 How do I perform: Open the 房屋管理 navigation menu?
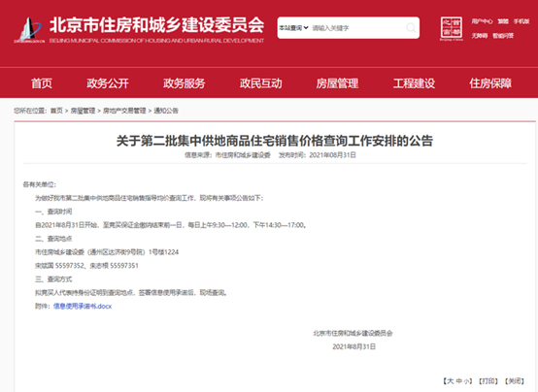(337, 83)
